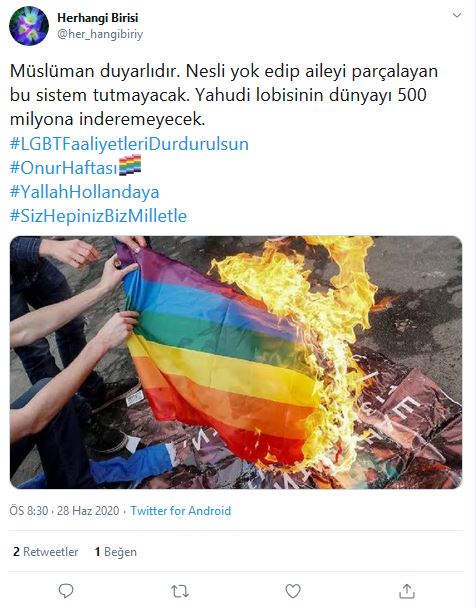View the 1 Beğen likes list

tap(116, 552)
